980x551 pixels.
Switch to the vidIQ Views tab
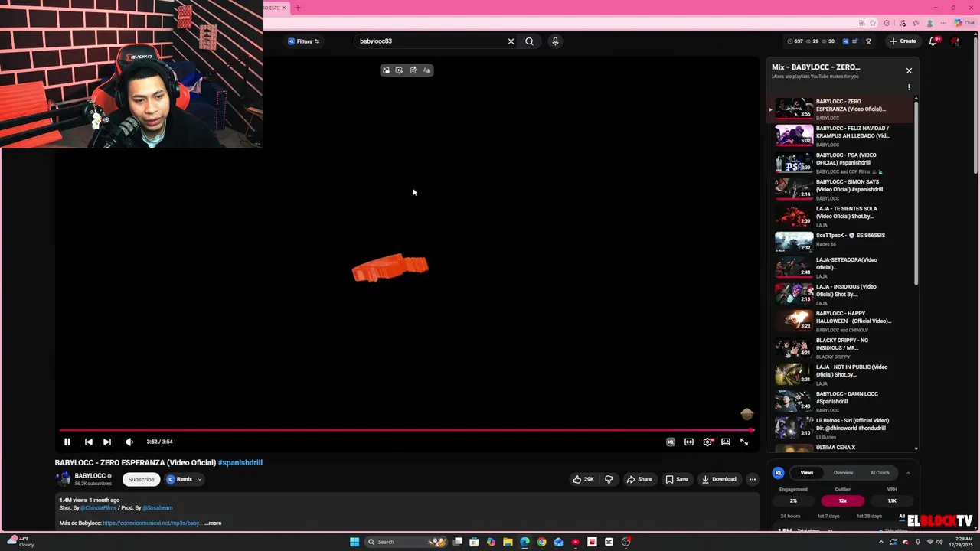pyautogui.click(x=807, y=473)
